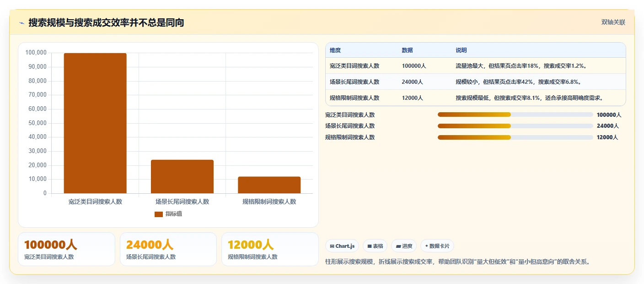
Task: Click x-axis label 规格限制词搜索人数
Action: click(269, 202)
